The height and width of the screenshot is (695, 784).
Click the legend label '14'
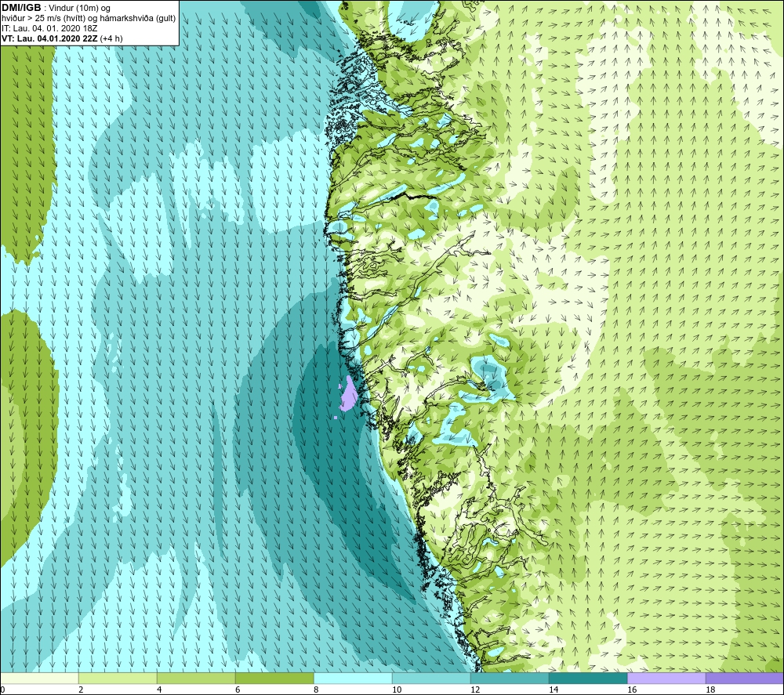pos(554,690)
